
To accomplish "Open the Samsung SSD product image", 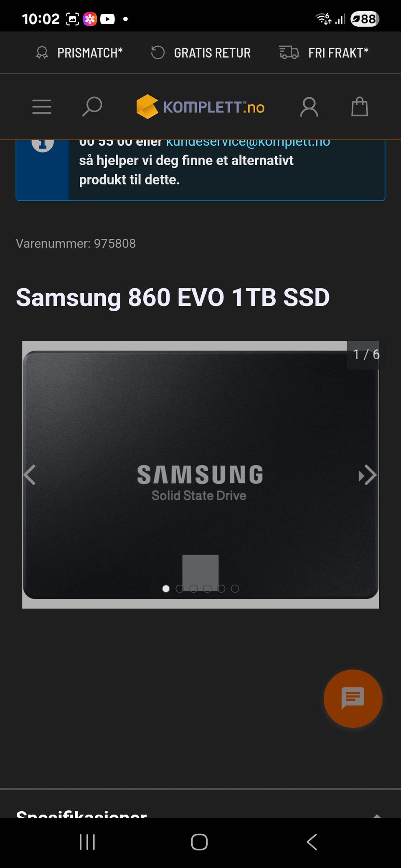I will tap(200, 474).
